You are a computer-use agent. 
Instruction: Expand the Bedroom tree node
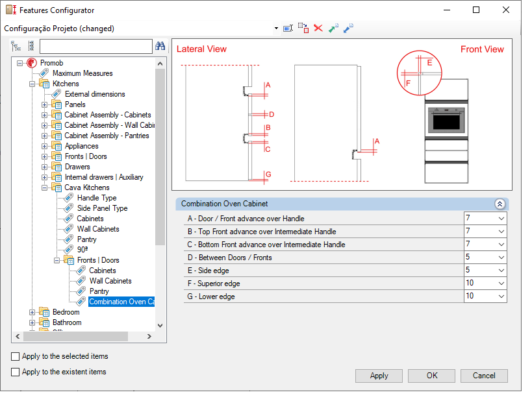32,312
